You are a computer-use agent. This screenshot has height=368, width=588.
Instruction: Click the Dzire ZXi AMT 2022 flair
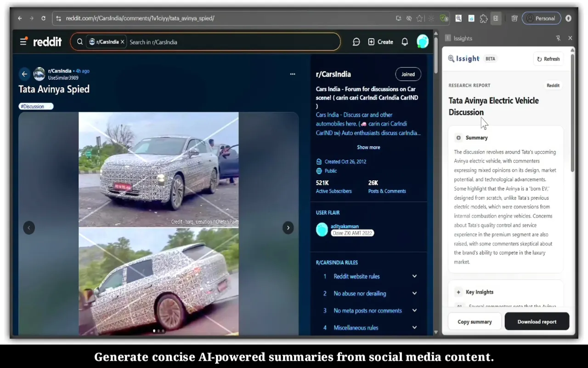(352, 233)
